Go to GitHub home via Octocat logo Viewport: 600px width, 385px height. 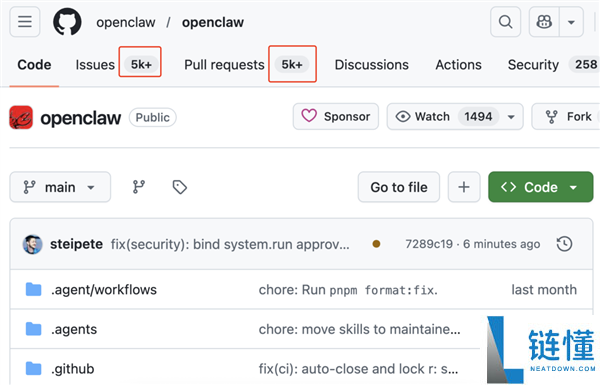pos(67,22)
